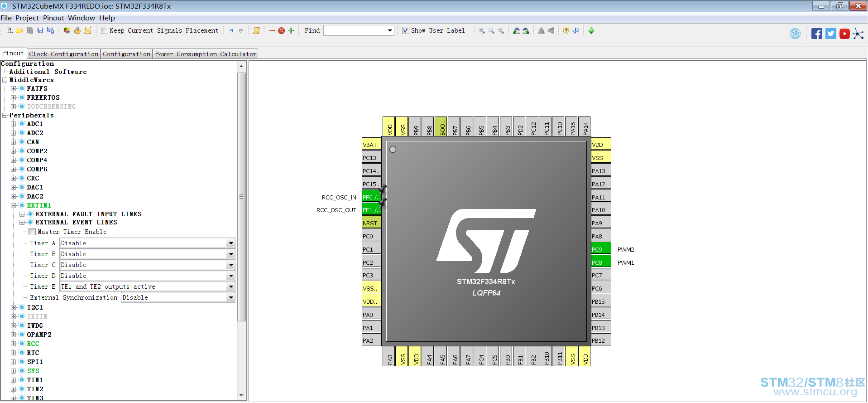This screenshot has width=868, height=403.
Task: Expand all with the green plus icon
Action: coord(291,31)
